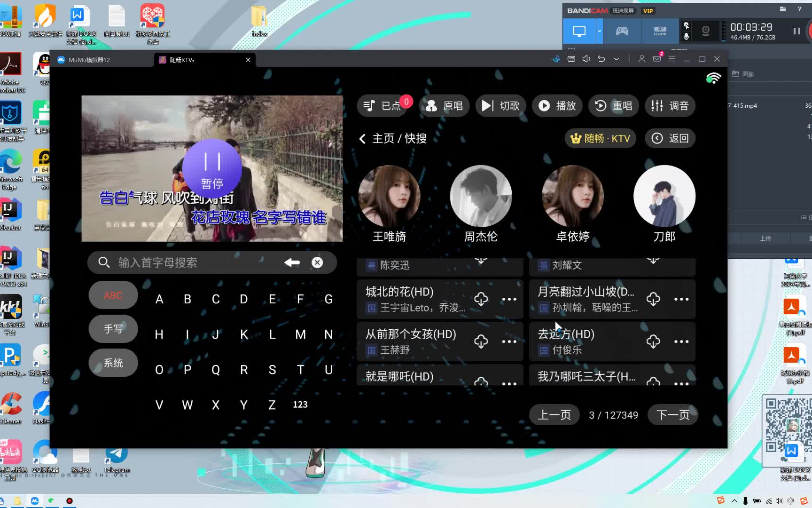The height and width of the screenshot is (508, 812).
Task: Tap letter K on the keypad
Action: [244, 334]
